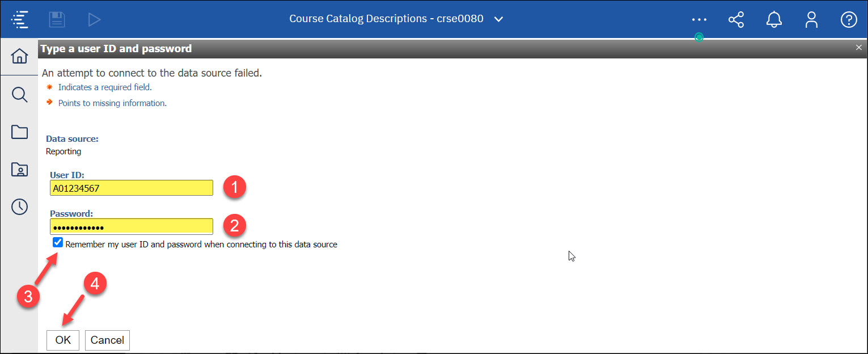Open the personal user menu icon
This screenshot has height=354, width=868.
(811, 20)
